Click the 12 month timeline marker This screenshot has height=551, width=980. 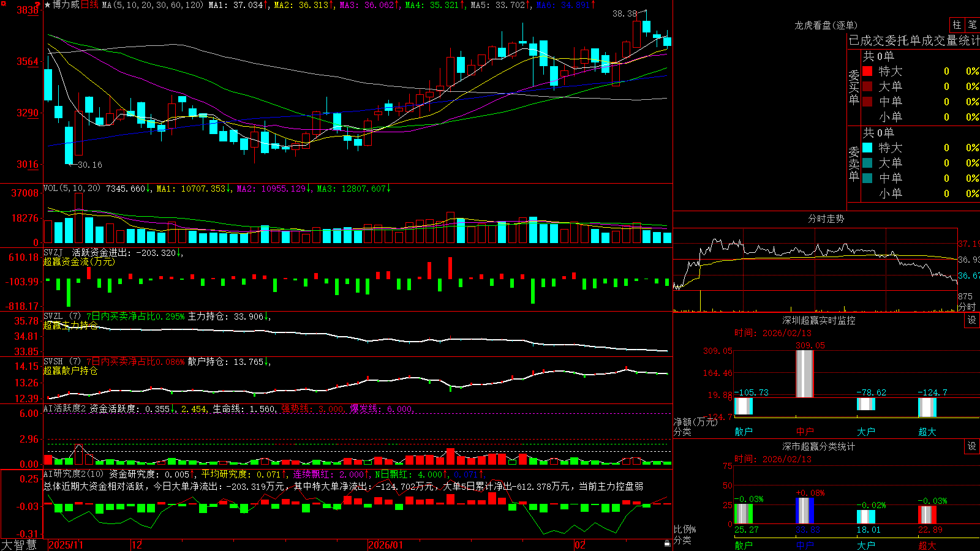pyautogui.click(x=137, y=545)
